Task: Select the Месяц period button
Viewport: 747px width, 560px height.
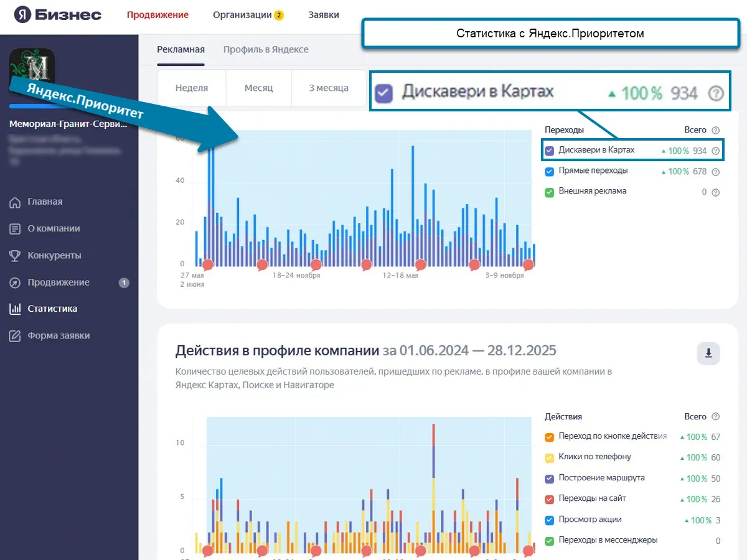Action: 258,88
